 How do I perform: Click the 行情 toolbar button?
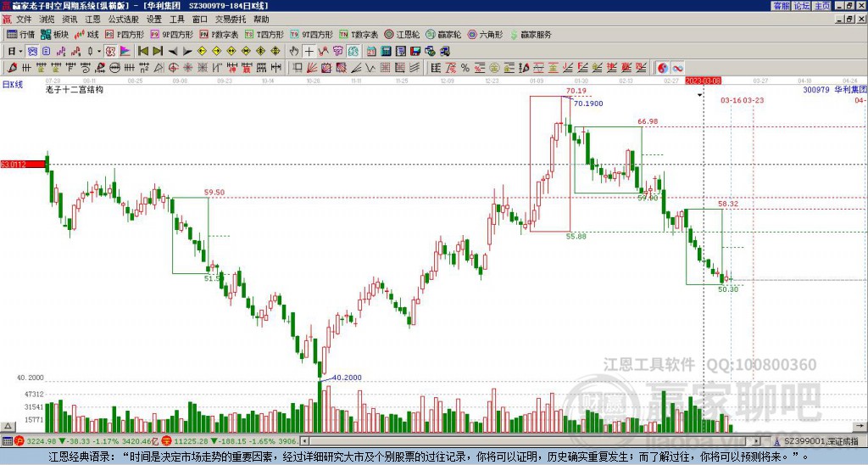(21, 34)
